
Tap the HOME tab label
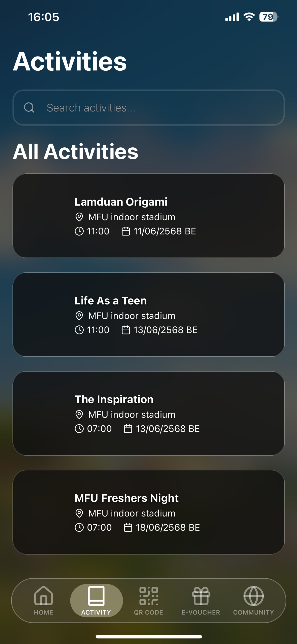pyautogui.click(x=44, y=612)
